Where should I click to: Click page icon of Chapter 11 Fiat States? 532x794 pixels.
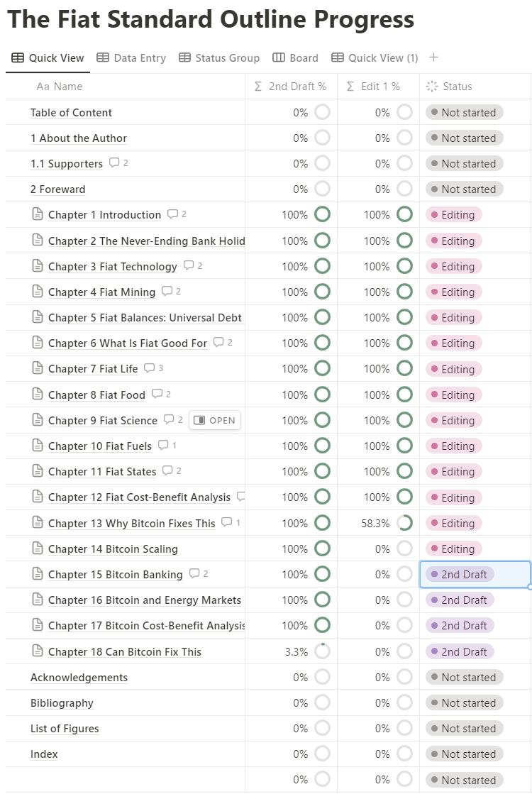[38, 471]
